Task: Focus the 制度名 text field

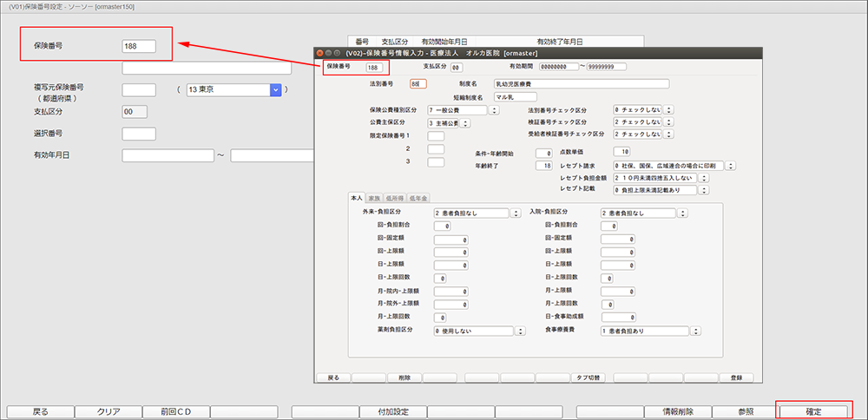Action: (x=581, y=84)
